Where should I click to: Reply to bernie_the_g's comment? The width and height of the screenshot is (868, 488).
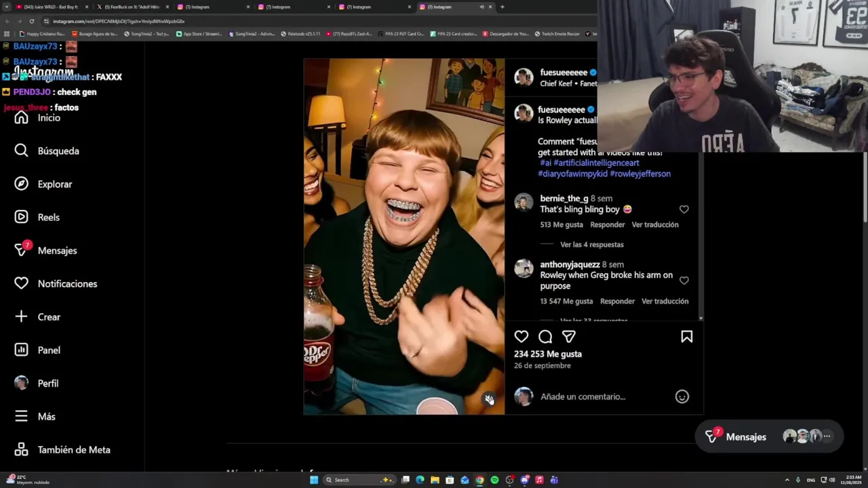[x=608, y=225]
